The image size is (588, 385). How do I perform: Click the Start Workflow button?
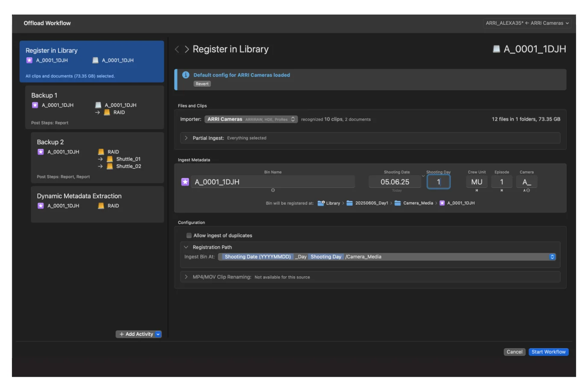click(548, 352)
